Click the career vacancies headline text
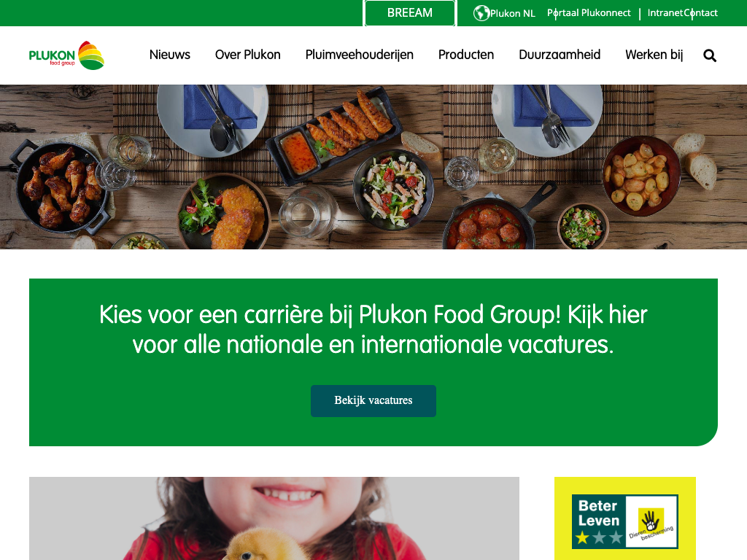 (373, 330)
